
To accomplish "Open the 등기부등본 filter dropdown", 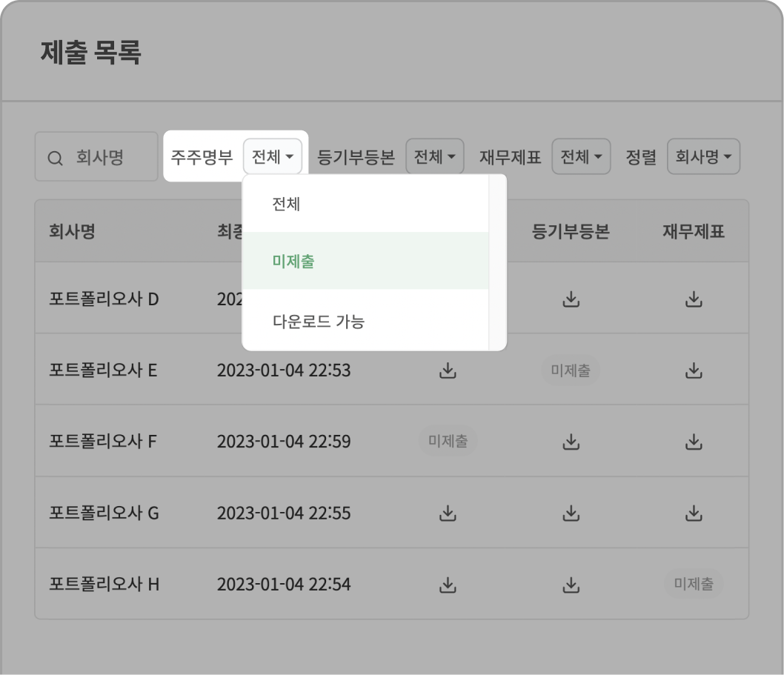I will click(x=434, y=156).
